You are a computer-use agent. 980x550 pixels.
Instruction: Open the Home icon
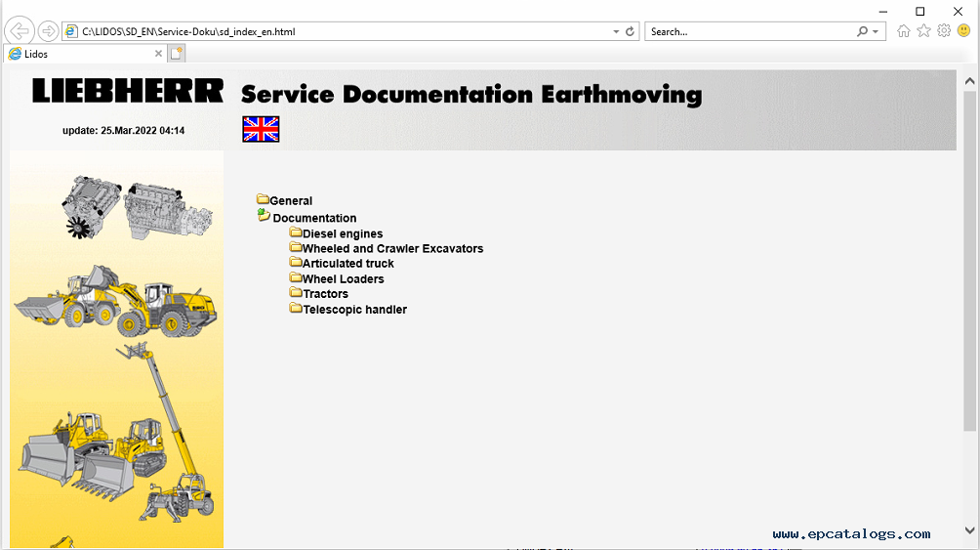click(x=904, y=30)
